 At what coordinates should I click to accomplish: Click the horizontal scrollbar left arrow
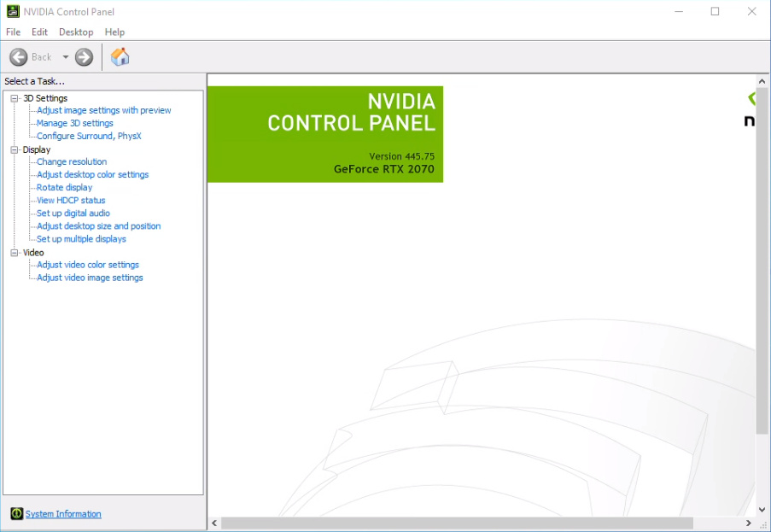pyautogui.click(x=214, y=523)
